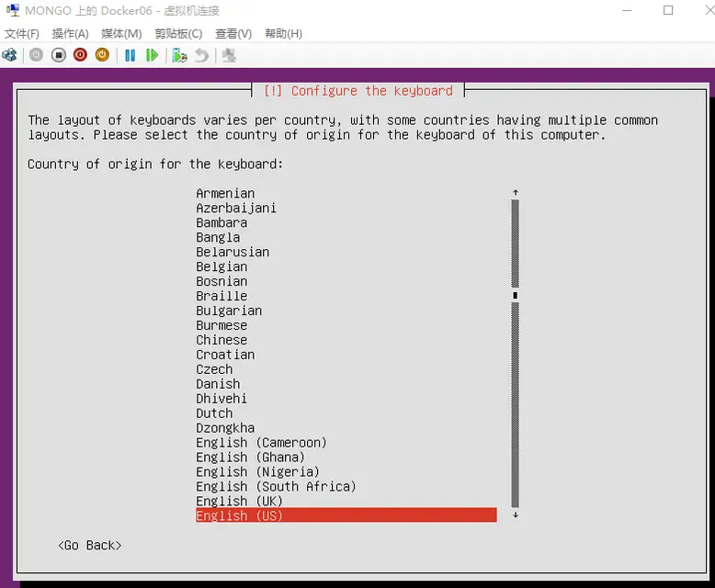Select Danish keyboard layout

click(x=218, y=384)
